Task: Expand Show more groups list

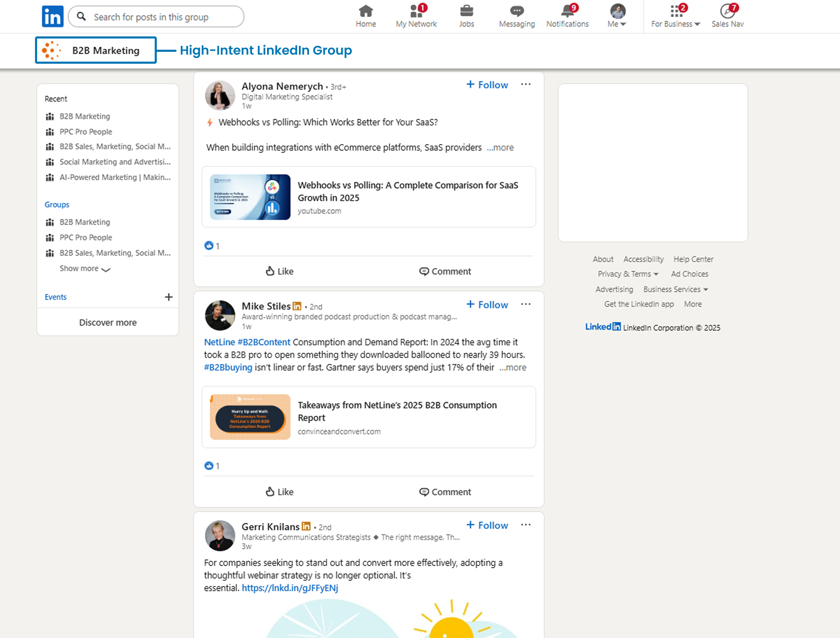Action: tap(85, 269)
